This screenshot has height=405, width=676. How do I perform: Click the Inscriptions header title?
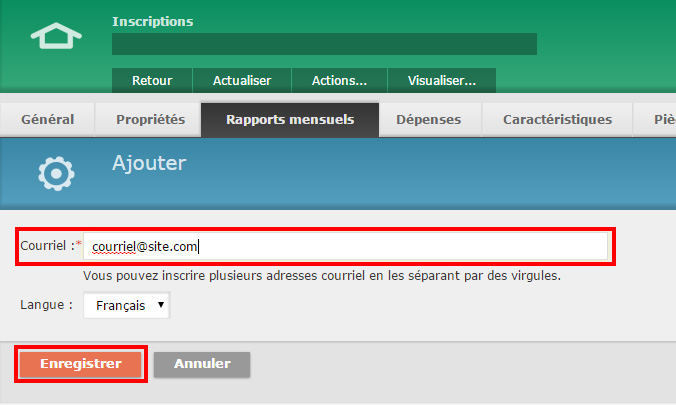coord(153,21)
